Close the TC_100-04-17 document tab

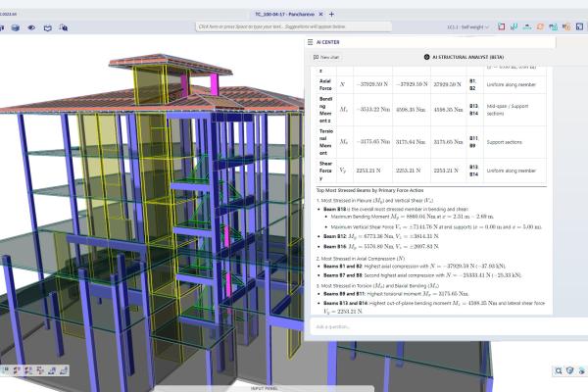click(x=321, y=15)
